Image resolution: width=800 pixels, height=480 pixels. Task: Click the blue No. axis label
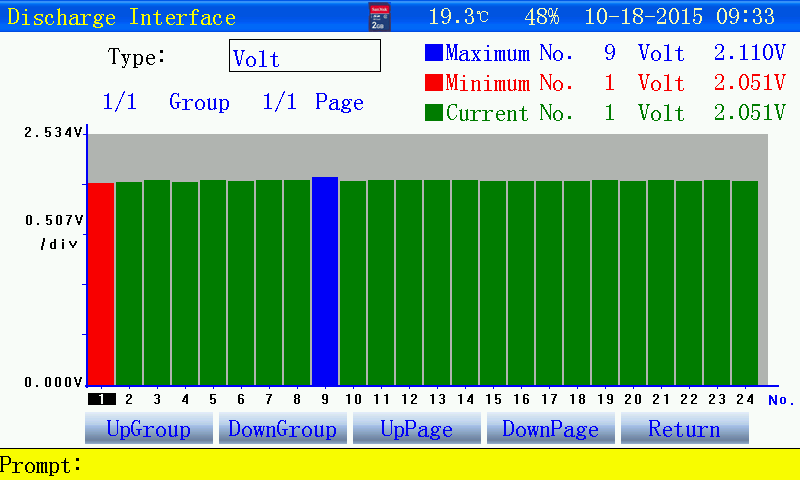click(x=781, y=400)
